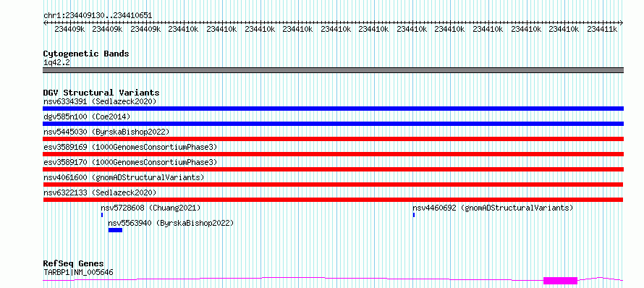Click the small blue marker under nsv4460692
Image resolution: width=644 pixels, height=288 pixels.
414,215
